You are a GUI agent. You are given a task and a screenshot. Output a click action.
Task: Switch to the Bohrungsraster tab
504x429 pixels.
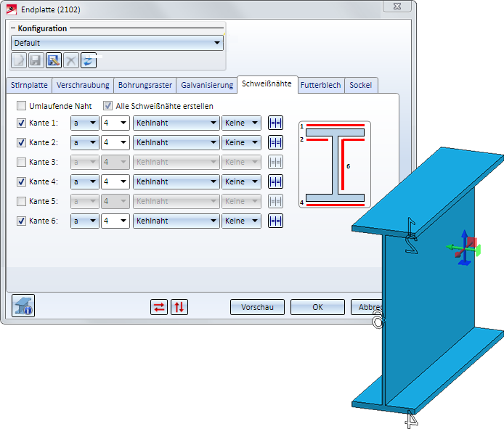point(145,85)
